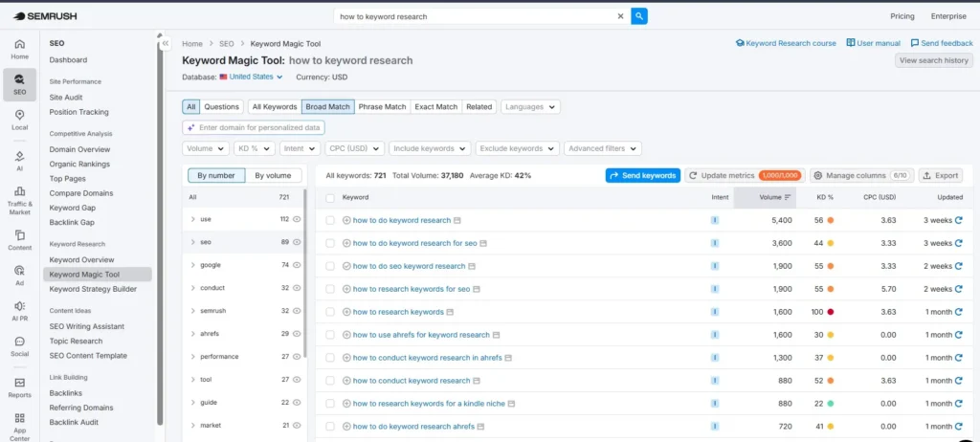Check the 'how to do keyword research' row
Screen dimensions: 980x442
click(330, 220)
